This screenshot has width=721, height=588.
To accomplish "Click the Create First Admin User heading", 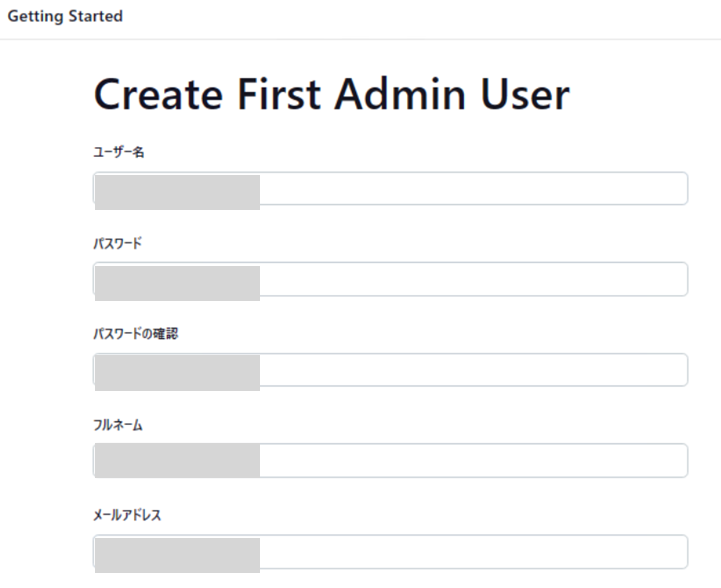I will pos(332,94).
